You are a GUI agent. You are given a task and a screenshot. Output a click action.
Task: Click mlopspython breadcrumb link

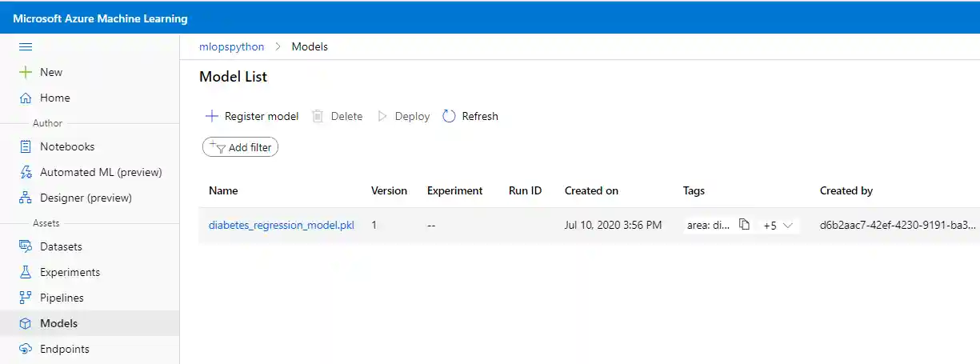click(231, 46)
